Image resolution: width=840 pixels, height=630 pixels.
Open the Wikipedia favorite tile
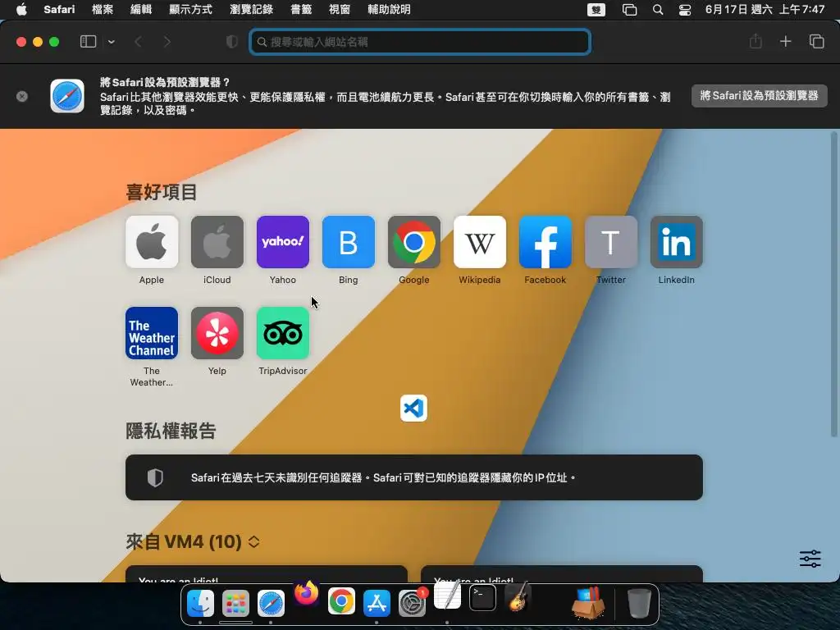point(479,242)
